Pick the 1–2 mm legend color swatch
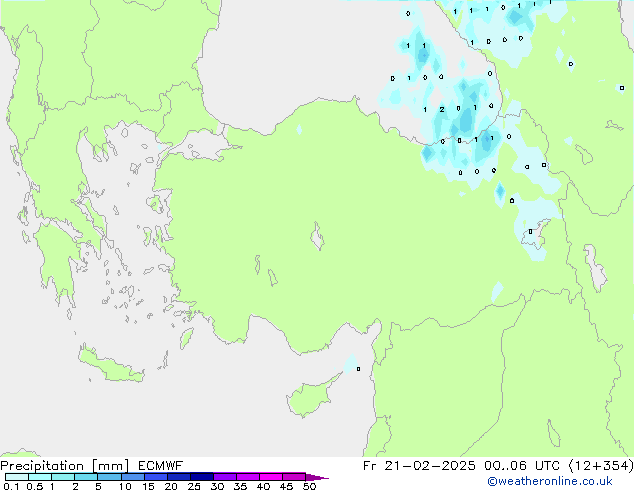This screenshot has height=490, width=634. 63,477
